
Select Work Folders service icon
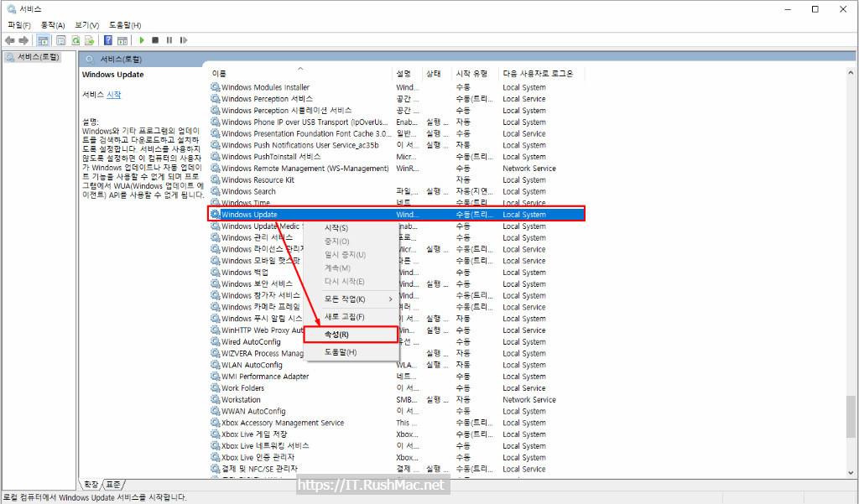tap(216, 388)
